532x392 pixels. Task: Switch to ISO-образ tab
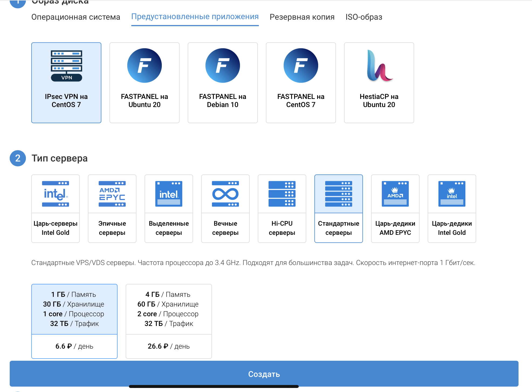pyautogui.click(x=364, y=17)
